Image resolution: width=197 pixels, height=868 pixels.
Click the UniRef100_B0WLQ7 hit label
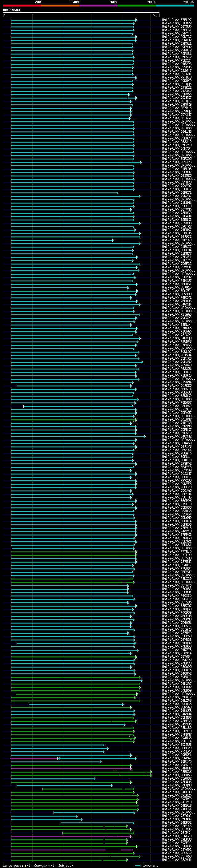(177, 352)
